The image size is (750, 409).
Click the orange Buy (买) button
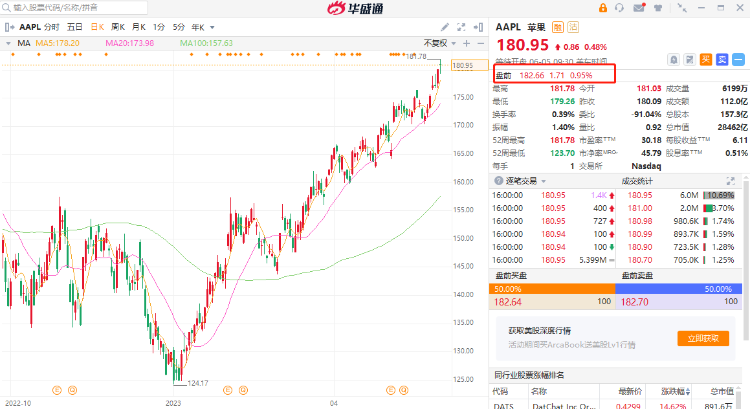[706, 60]
